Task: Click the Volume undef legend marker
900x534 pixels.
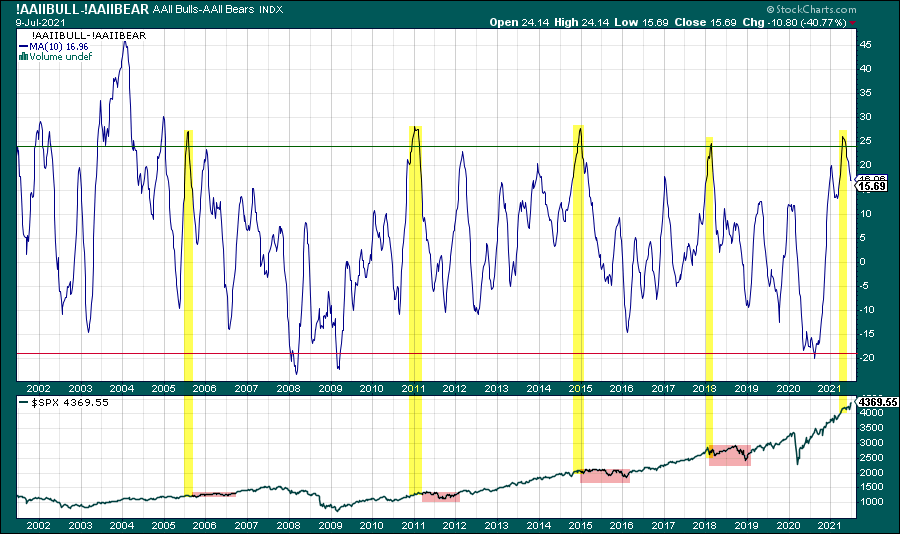Action: [22, 57]
